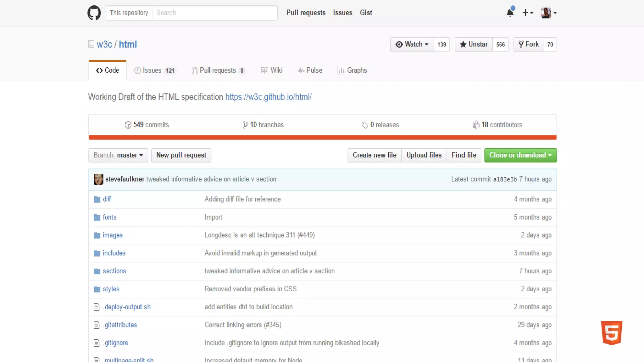Open the w3c.github.io/html link
Screen dimensions: 644x362
(x=268, y=97)
